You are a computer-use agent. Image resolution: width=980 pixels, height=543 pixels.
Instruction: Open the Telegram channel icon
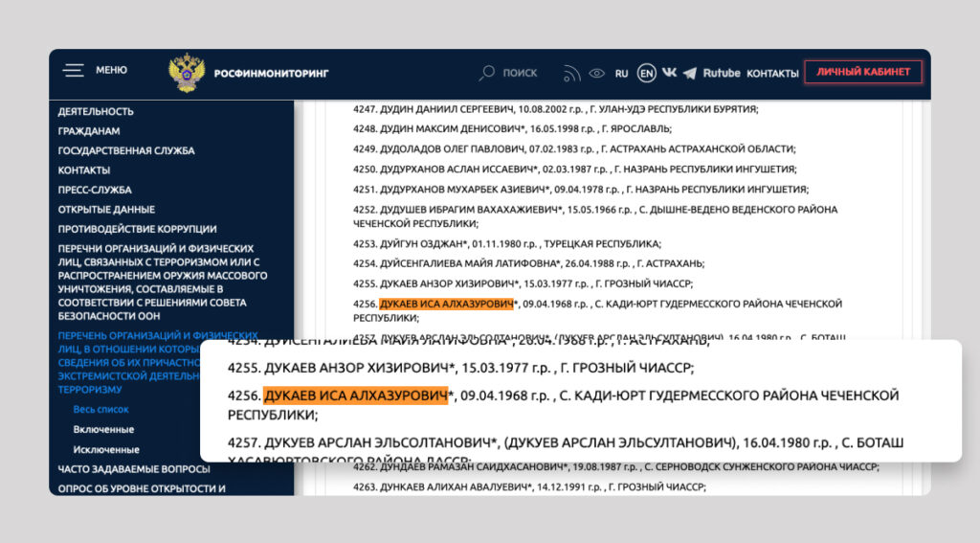click(690, 73)
